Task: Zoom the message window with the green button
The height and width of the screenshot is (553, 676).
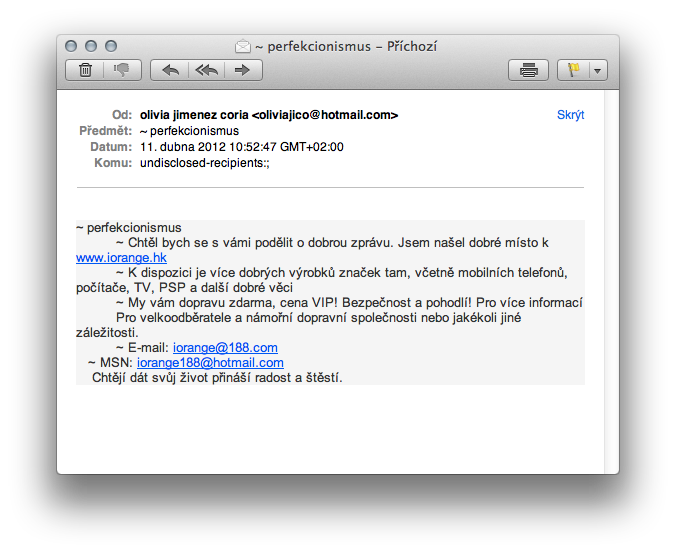Action: (x=110, y=46)
